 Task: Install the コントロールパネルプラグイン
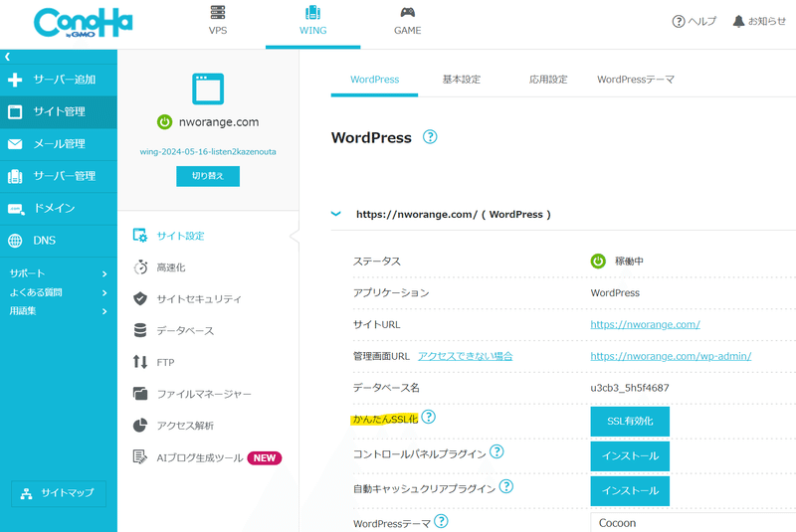(630, 455)
